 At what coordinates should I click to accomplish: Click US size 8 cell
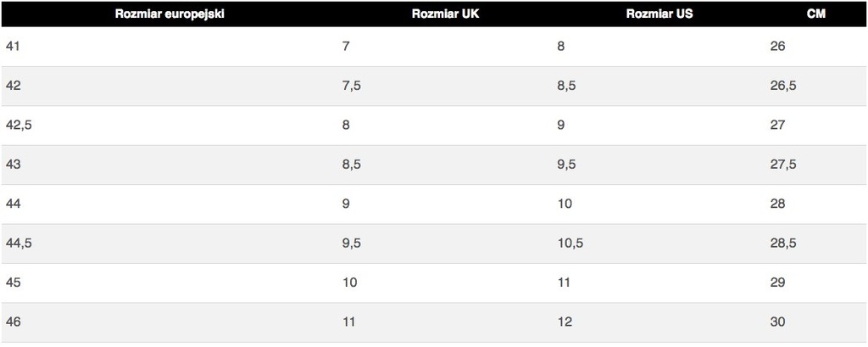(x=561, y=47)
